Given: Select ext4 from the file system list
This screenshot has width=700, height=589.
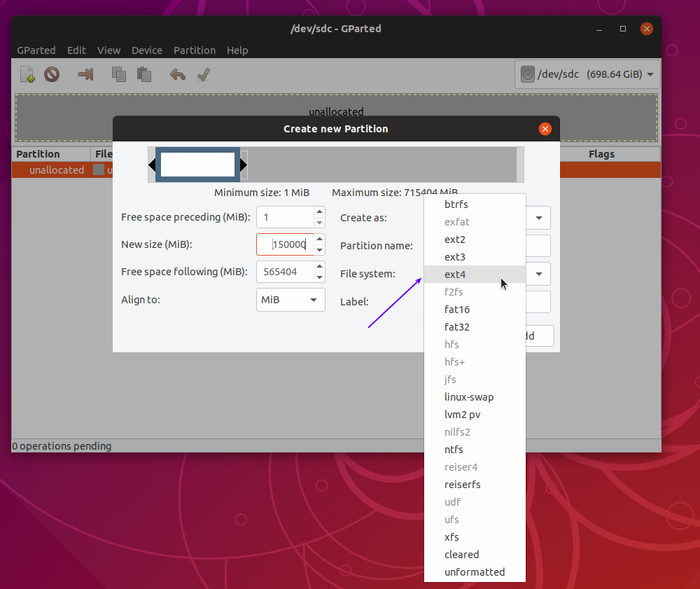Looking at the screenshot, I should 455,275.
